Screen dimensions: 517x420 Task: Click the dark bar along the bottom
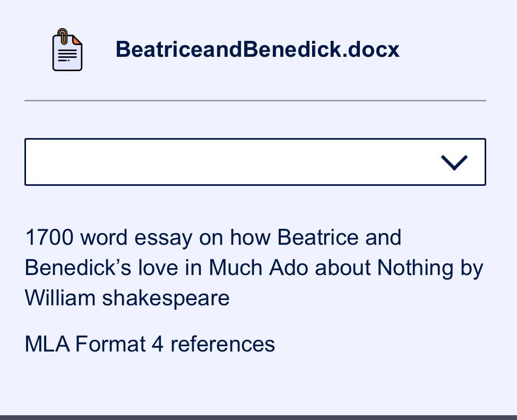[258, 417]
